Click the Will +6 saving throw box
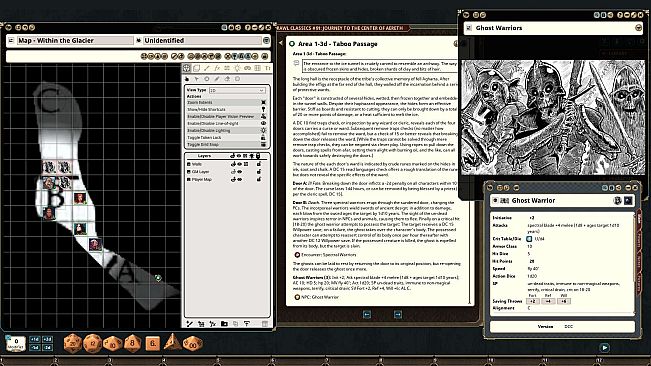Image resolution: width=651 pixels, height=366 pixels. pyautogui.click(x=564, y=301)
